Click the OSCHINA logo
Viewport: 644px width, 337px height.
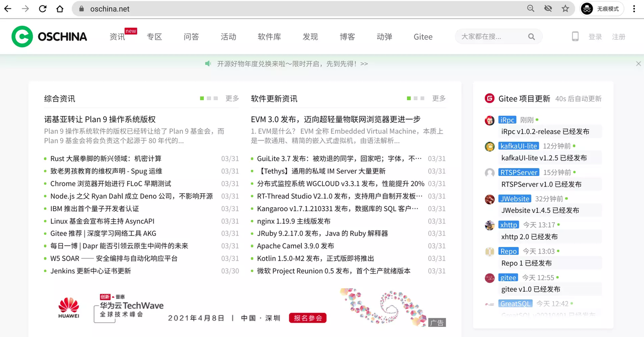tap(49, 37)
